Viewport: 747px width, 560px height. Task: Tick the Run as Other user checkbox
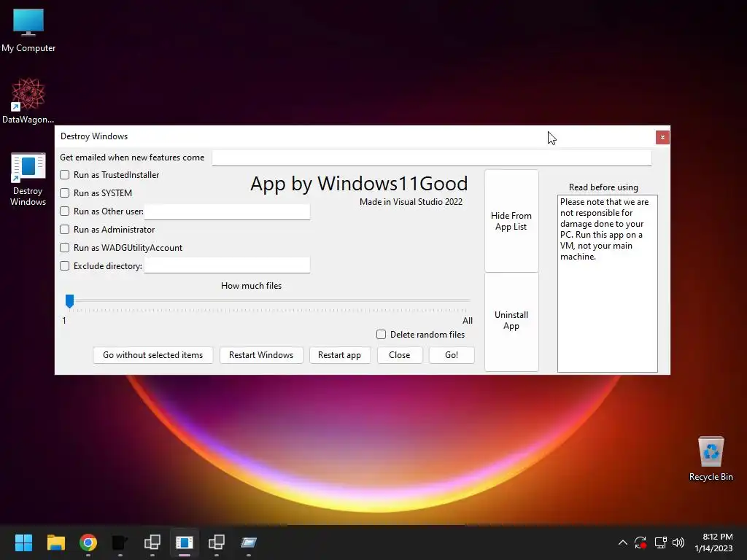point(65,211)
